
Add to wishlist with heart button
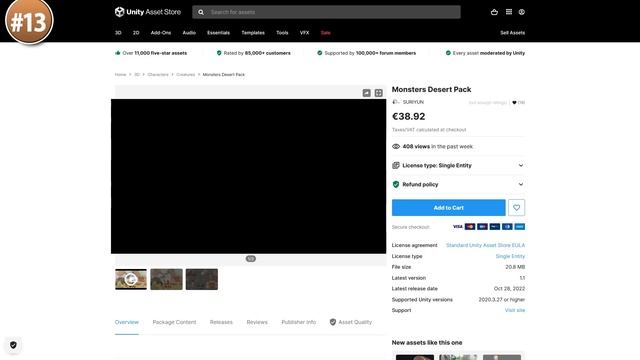pyautogui.click(x=516, y=208)
